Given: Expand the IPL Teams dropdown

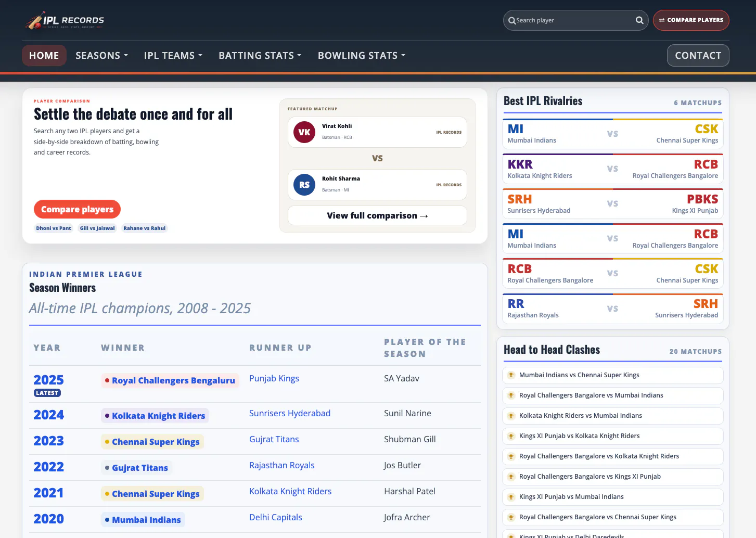Looking at the screenshot, I should [x=173, y=56].
